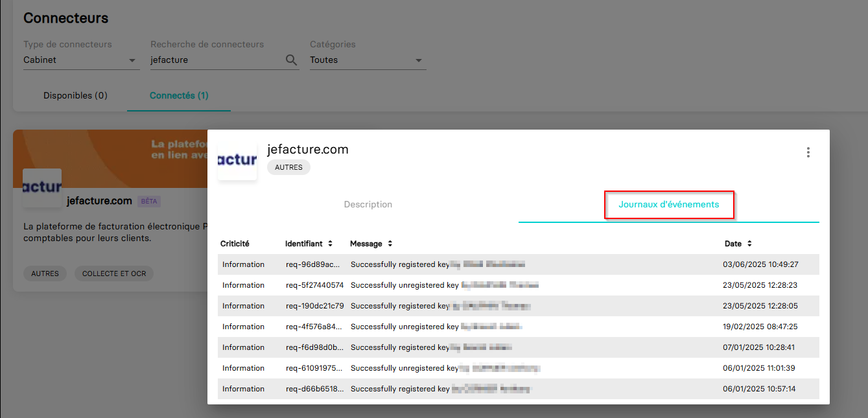Sort the log by the Date column arrows
This screenshot has width=868, height=418.
tap(749, 244)
